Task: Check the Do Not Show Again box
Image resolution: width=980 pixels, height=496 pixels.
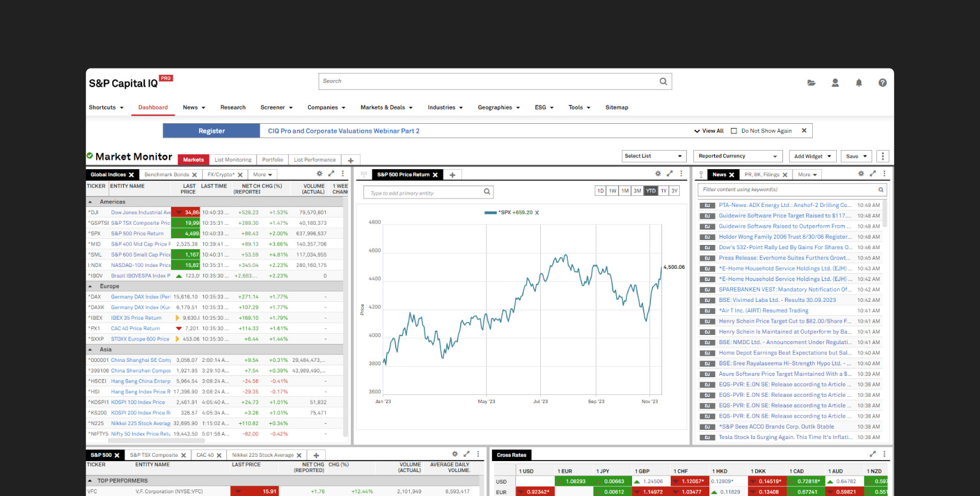Action: [734, 131]
